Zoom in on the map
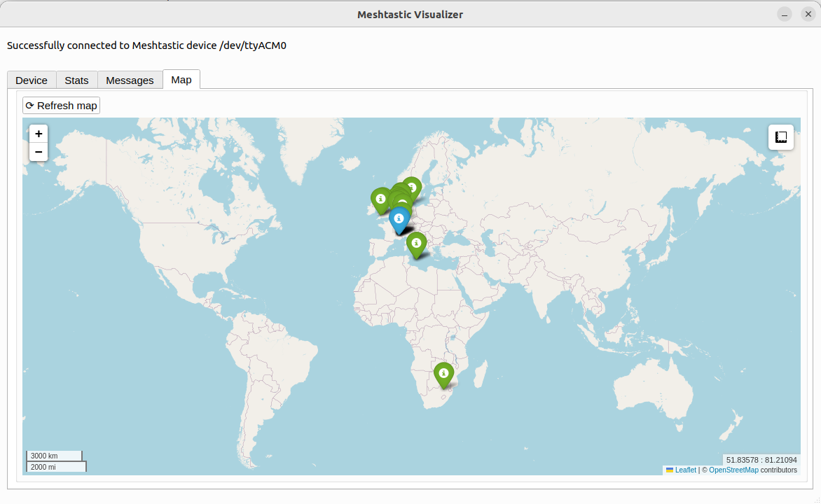 click(39, 134)
